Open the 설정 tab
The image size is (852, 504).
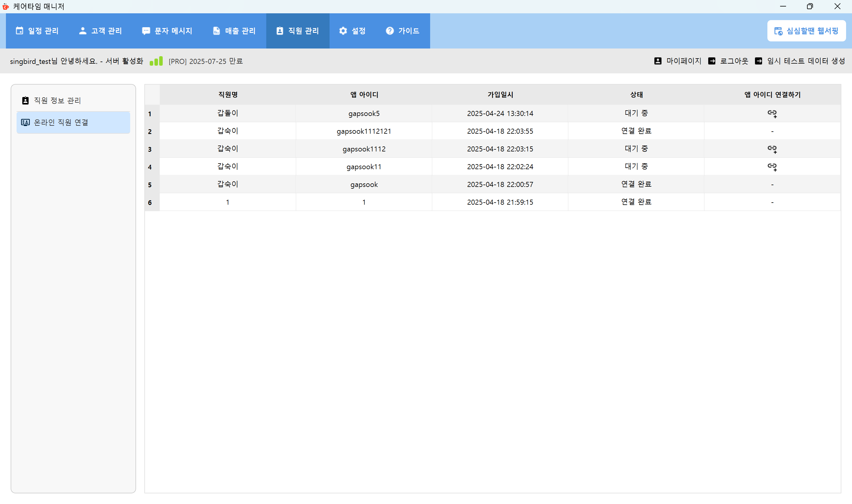tap(352, 31)
